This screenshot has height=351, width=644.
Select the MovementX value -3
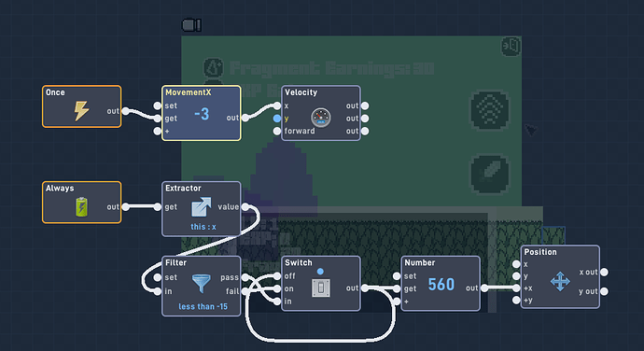[202, 114]
